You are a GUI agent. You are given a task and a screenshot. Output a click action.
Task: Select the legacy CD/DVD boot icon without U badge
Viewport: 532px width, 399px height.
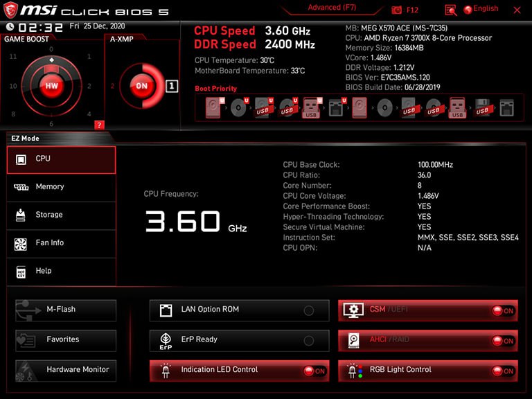coord(384,108)
